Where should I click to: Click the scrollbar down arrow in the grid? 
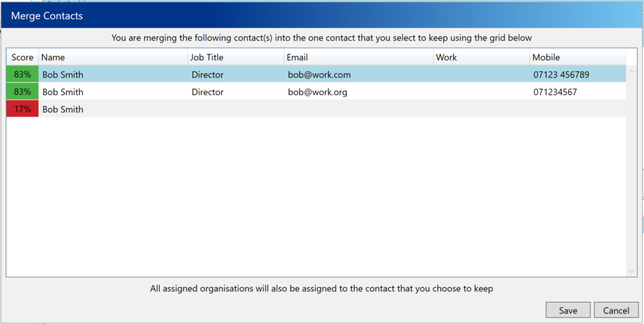632,271
